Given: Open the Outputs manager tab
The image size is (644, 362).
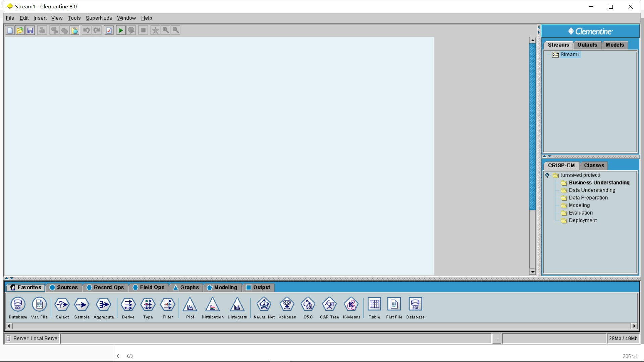Looking at the screenshot, I should (587, 45).
